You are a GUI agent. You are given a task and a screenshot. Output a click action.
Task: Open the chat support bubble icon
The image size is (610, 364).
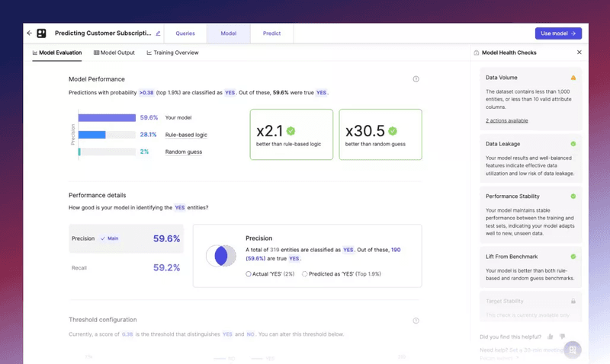point(573,350)
